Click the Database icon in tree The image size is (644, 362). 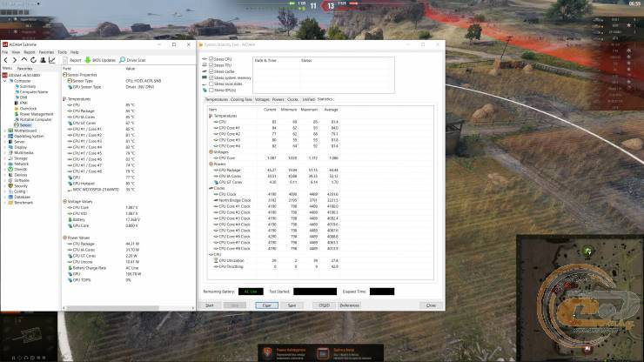(x=10, y=197)
